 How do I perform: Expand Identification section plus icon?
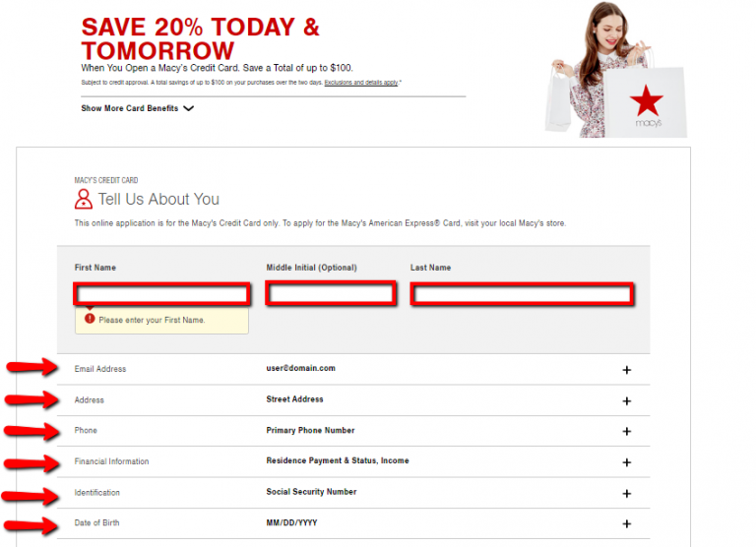coord(626,494)
